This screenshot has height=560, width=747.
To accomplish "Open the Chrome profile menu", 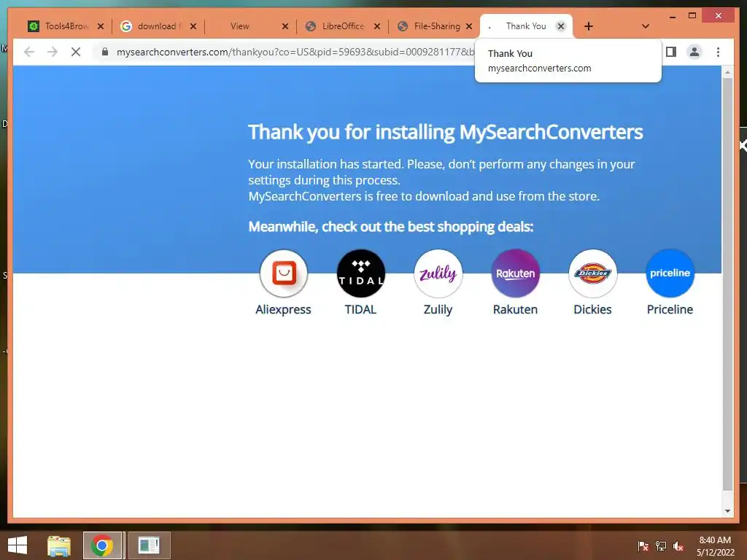I will 694,52.
